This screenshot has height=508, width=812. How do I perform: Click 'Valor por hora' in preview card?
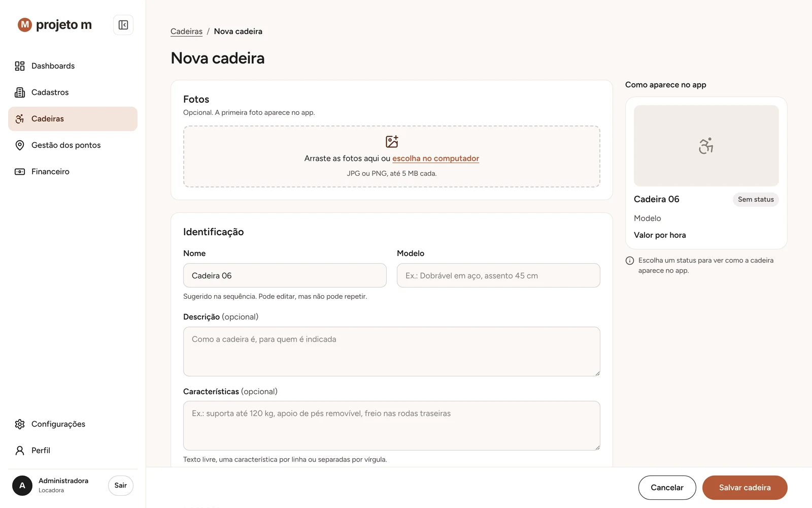click(x=660, y=235)
